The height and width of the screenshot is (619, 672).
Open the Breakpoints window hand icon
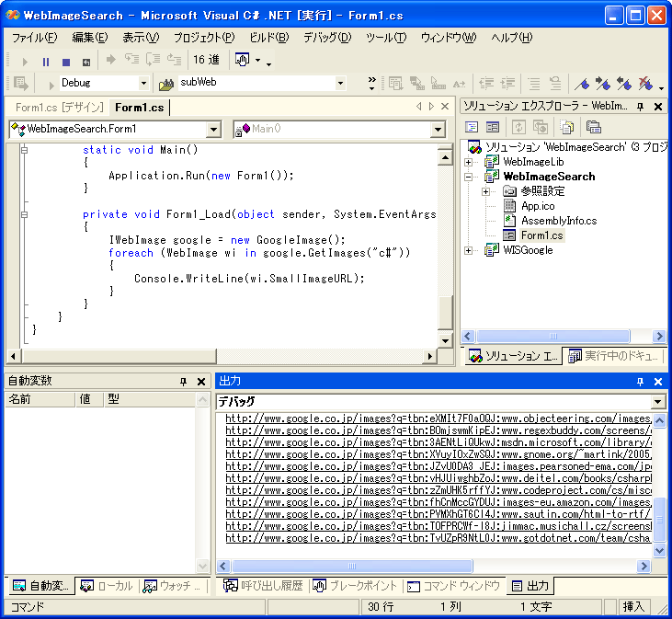242,60
